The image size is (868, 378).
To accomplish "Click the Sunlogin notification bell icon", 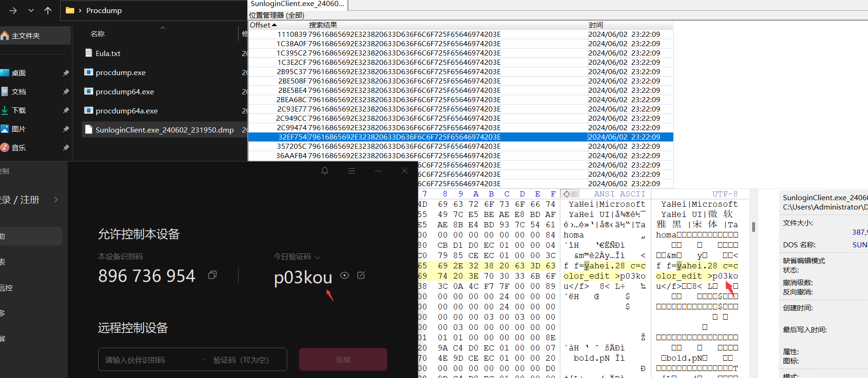I will pos(325,171).
